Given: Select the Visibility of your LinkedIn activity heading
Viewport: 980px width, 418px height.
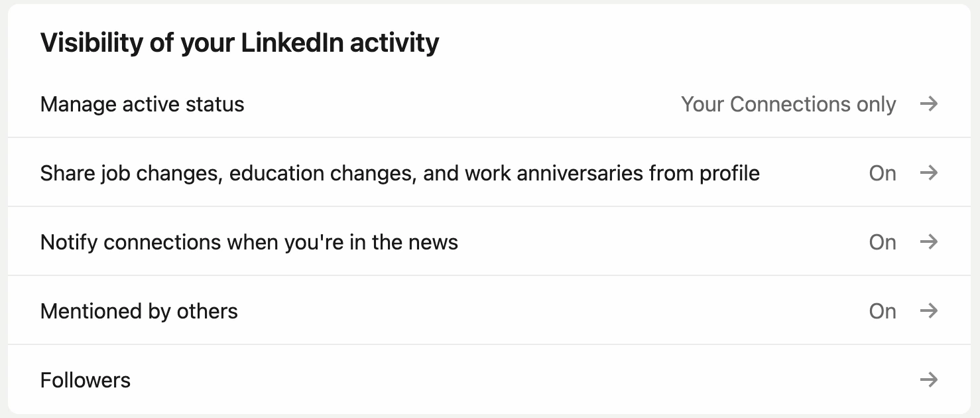Looking at the screenshot, I should pyautogui.click(x=239, y=41).
